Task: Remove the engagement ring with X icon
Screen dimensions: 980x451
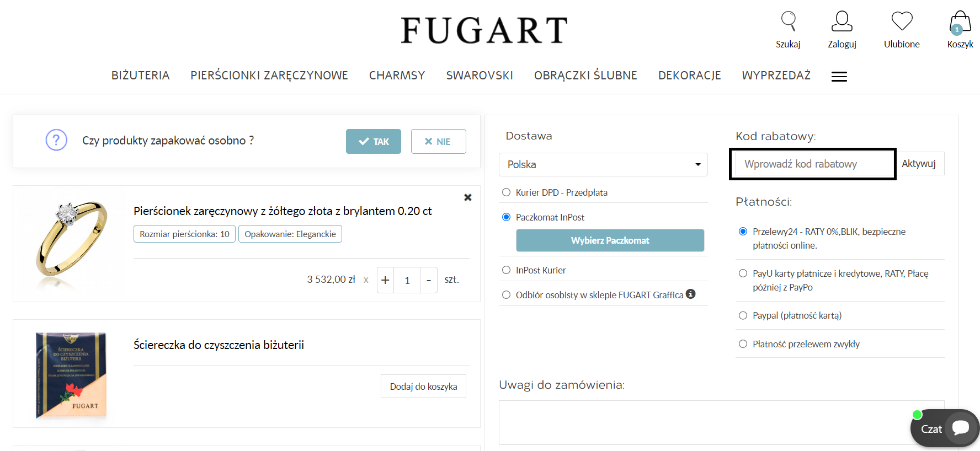Action: pos(467,197)
